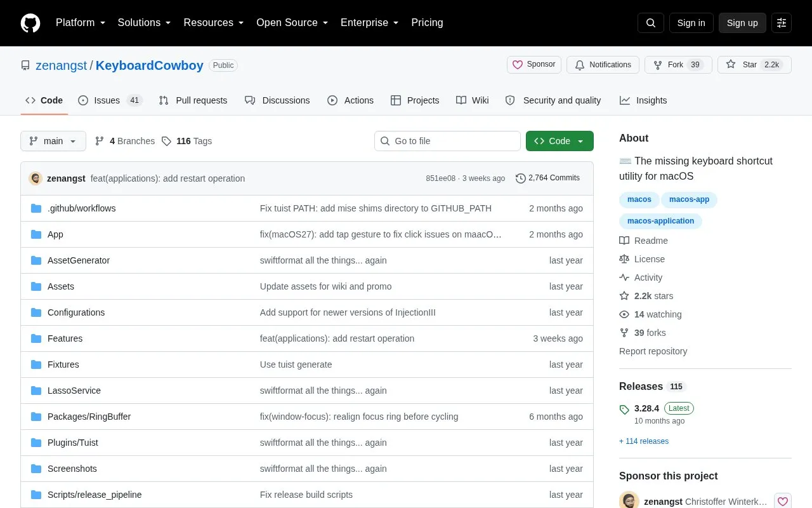Viewport: 812px width, 508px height.
Task: Open the 2,764 Commits history
Action: coord(547,178)
